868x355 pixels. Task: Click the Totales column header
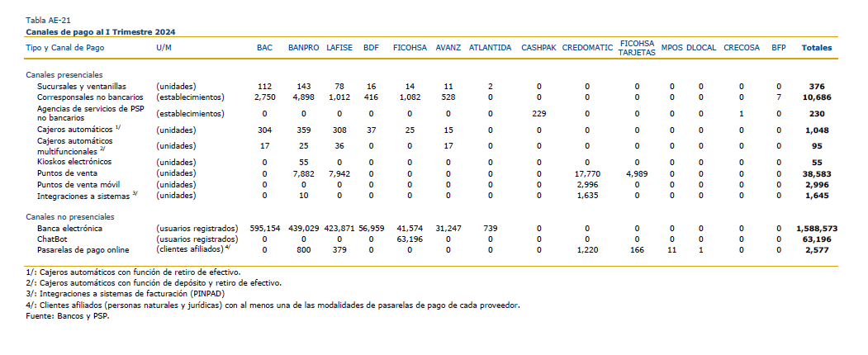pos(817,48)
